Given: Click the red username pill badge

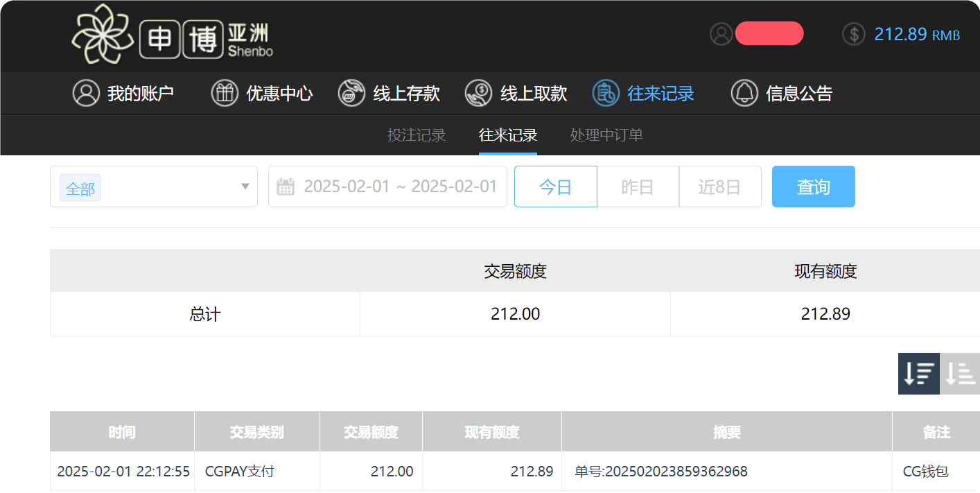Looking at the screenshot, I should 769,33.
